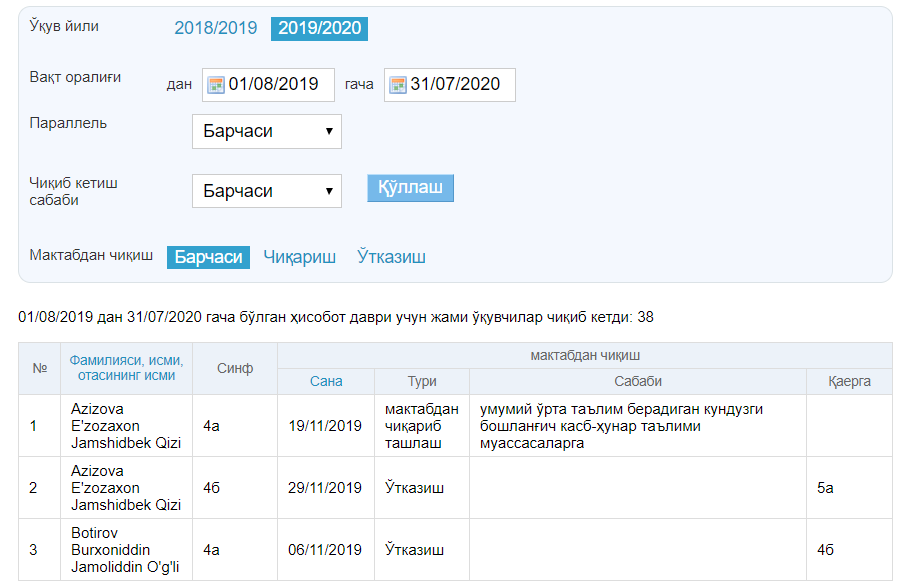This screenshot has width=897, height=581.
Task: Sort by Фамилияси, исми column header
Action: coord(125,368)
